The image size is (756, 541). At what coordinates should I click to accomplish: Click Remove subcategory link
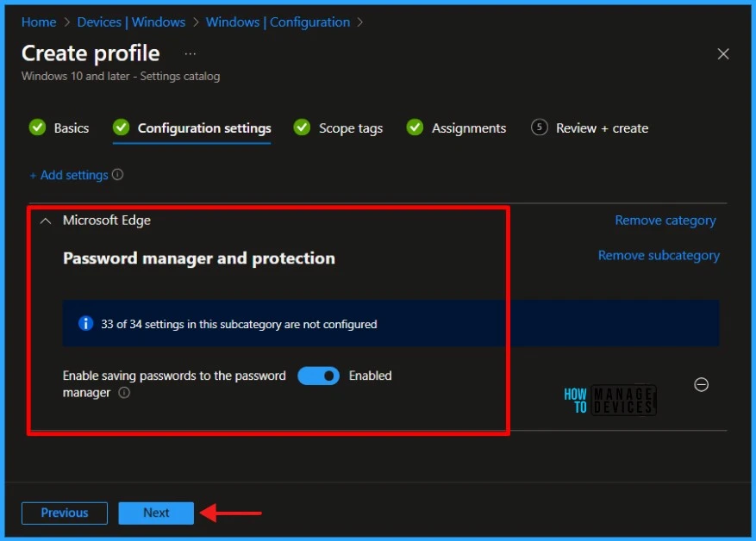tap(659, 255)
